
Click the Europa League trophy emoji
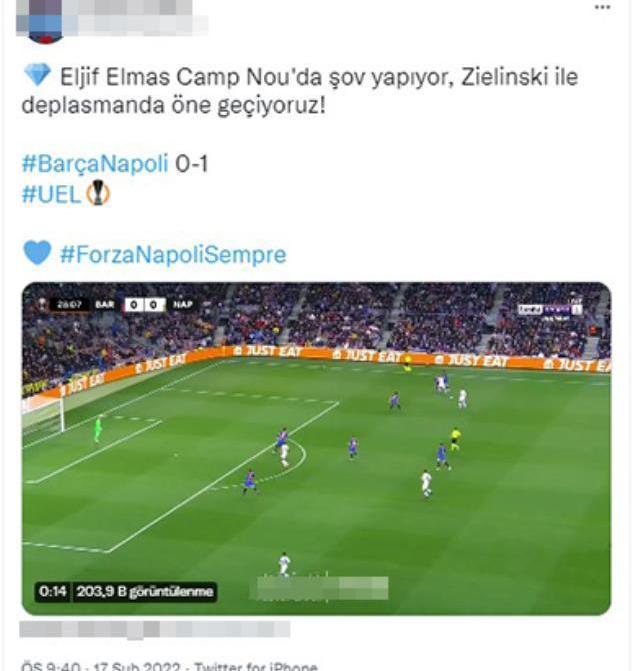pyautogui.click(x=98, y=193)
